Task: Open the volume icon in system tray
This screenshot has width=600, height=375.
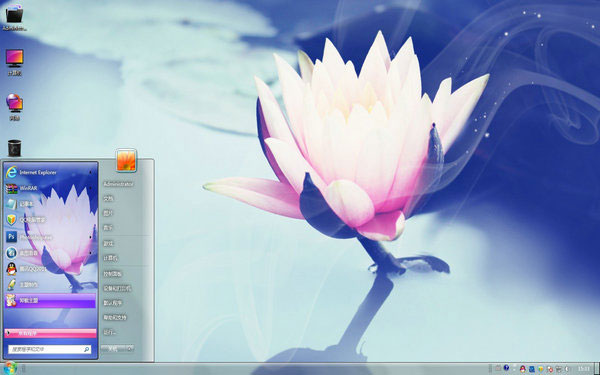Action: (567, 369)
